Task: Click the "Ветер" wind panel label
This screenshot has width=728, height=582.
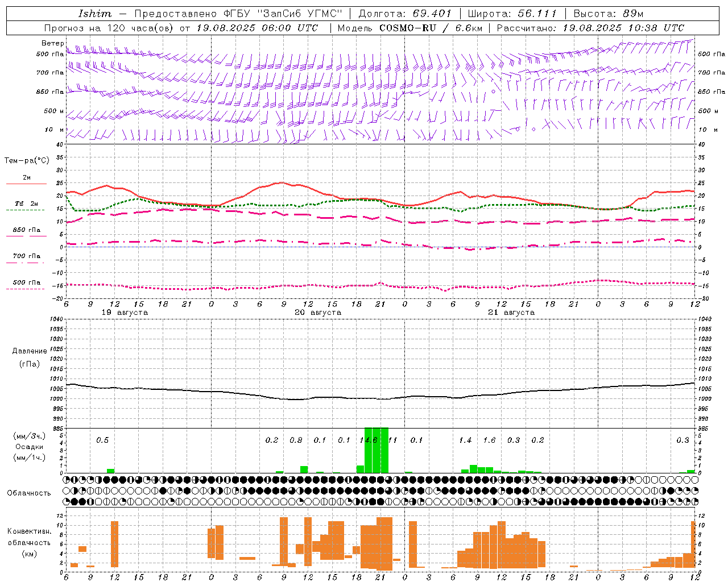Action: point(52,43)
